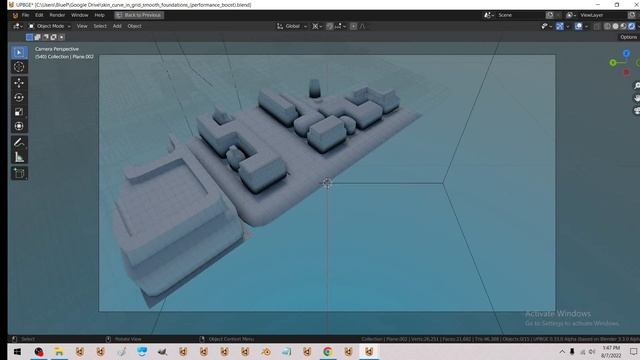640x360 pixels.
Task: Click the UPBGE logo icon in top bar
Action: [x=15, y=15]
